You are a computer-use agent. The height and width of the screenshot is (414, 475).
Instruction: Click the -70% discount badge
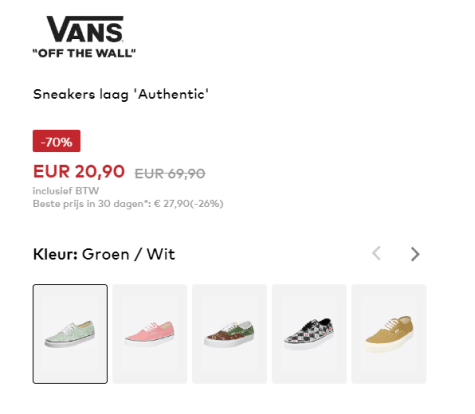[x=56, y=141]
